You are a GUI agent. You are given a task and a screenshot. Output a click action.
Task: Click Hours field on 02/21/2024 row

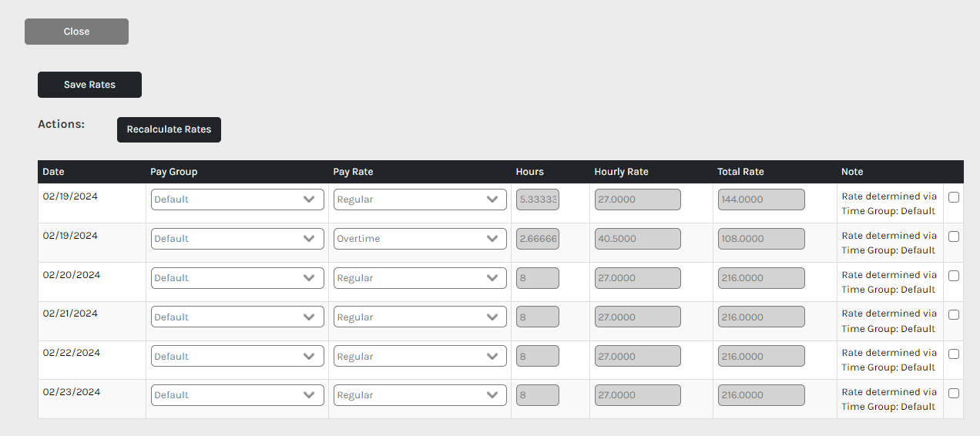point(538,317)
